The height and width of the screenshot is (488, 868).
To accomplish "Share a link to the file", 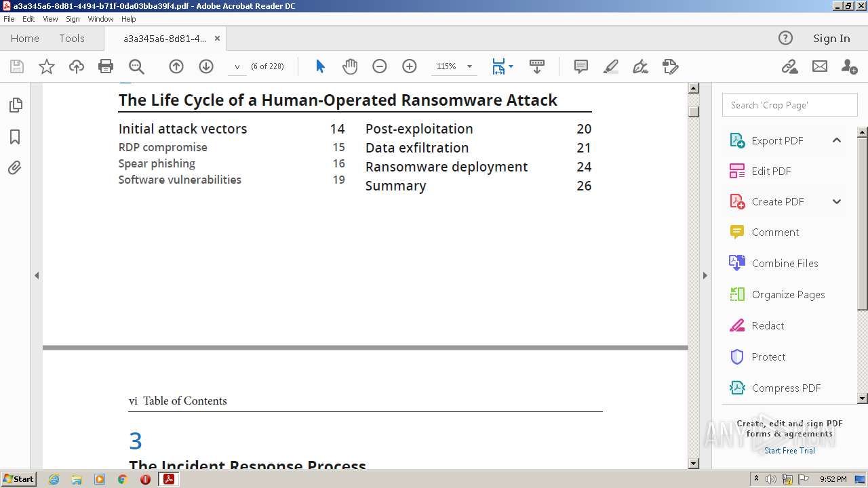I will pos(789,66).
